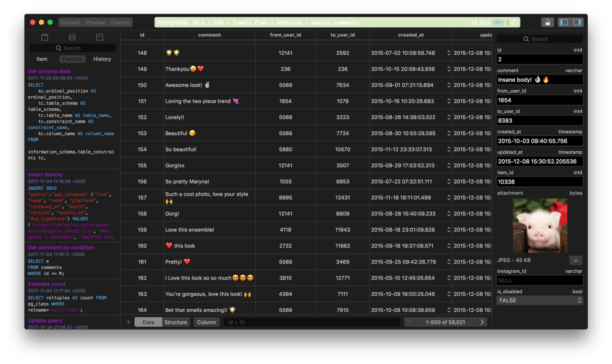Open the is_disabled FALSE dropdown
This screenshot has width=612, height=364.
click(540, 301)
